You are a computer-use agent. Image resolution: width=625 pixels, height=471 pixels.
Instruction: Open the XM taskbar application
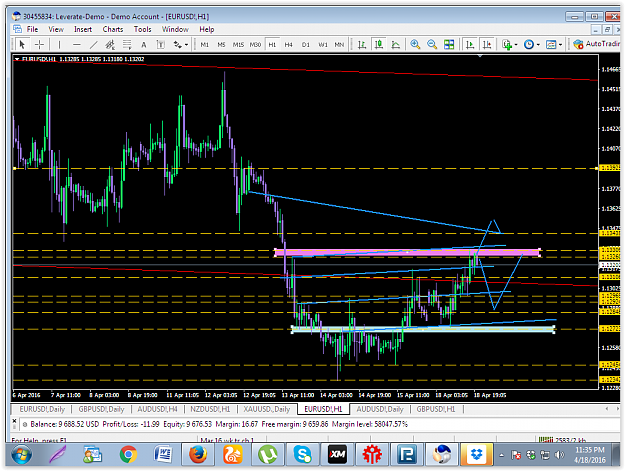(337, 455)
